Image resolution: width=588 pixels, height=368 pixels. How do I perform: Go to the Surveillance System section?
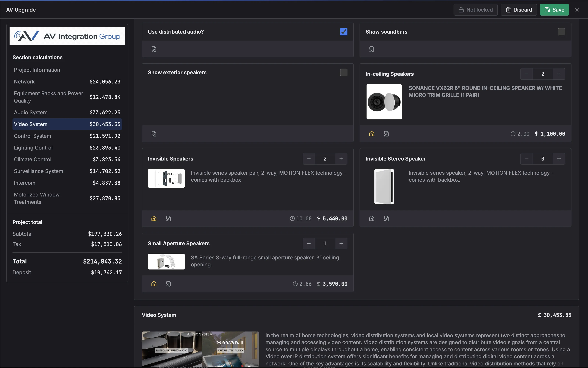[67, 171]
